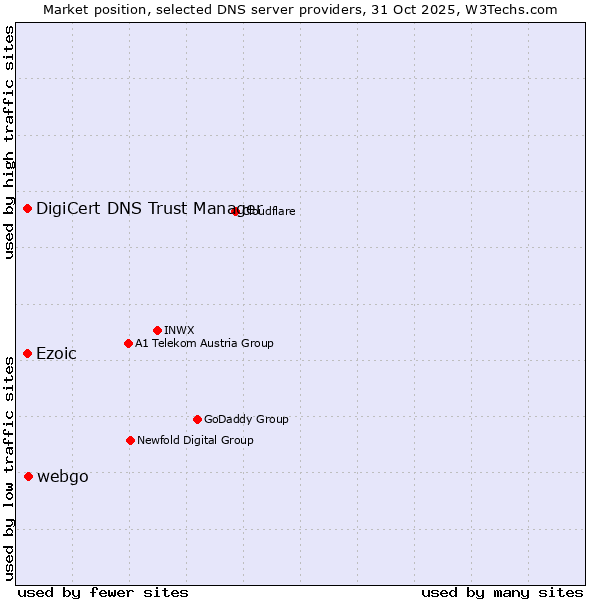Click the INWX text label
The width and height of the screenshot is (600, 600).
[179, 330]
